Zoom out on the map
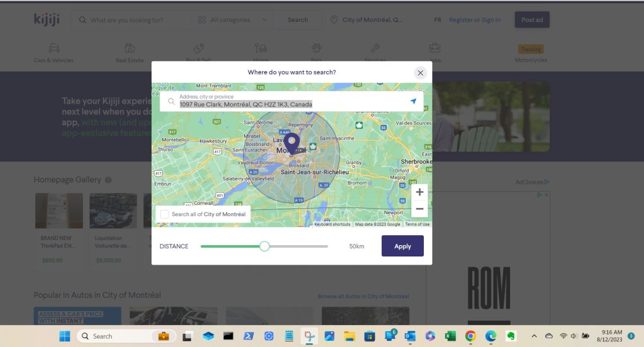 click(x=419, y=209)
